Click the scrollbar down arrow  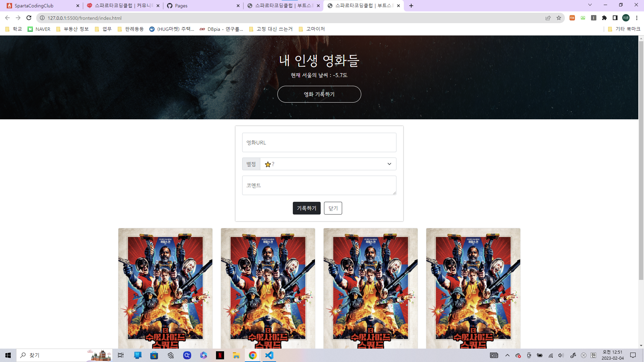[x=641, y=346]
